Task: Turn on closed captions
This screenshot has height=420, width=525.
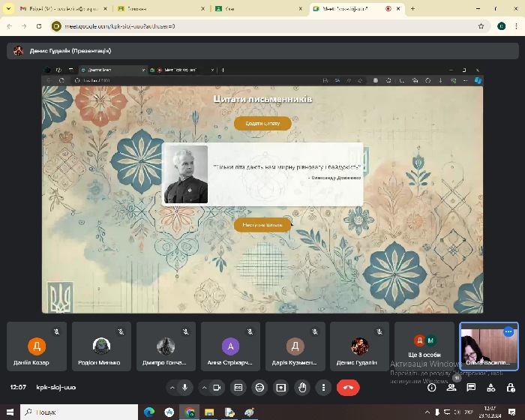Action: pos(238,388)
